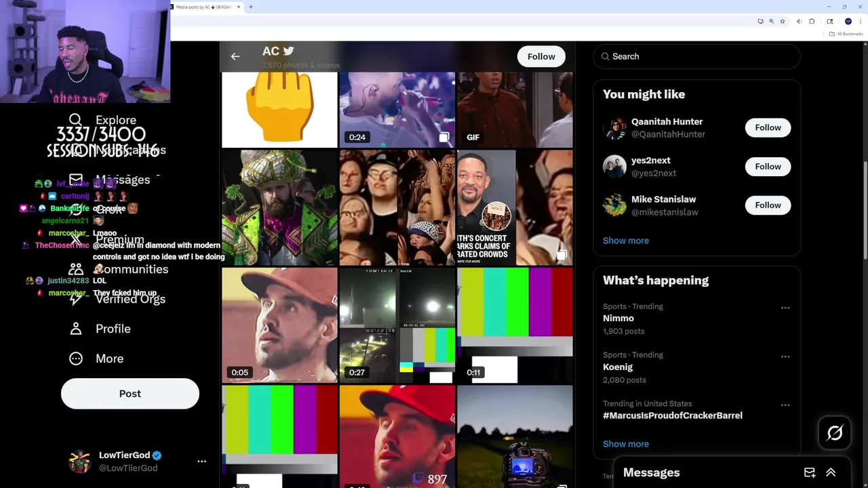The image size is (868, 488).
Task: Open account options dots next to LowTierGod
Action: pyautogui.click(x=201, y=461)
